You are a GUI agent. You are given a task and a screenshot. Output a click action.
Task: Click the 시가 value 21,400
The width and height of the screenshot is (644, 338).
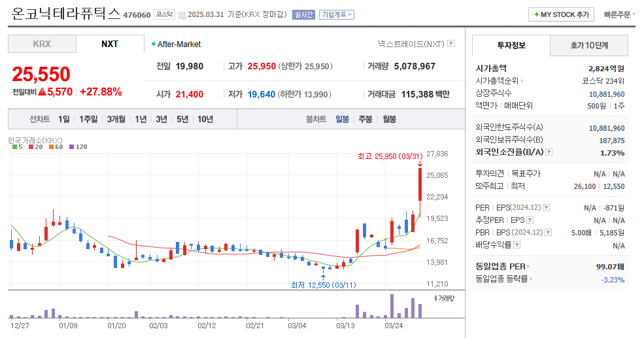[190, 94]
